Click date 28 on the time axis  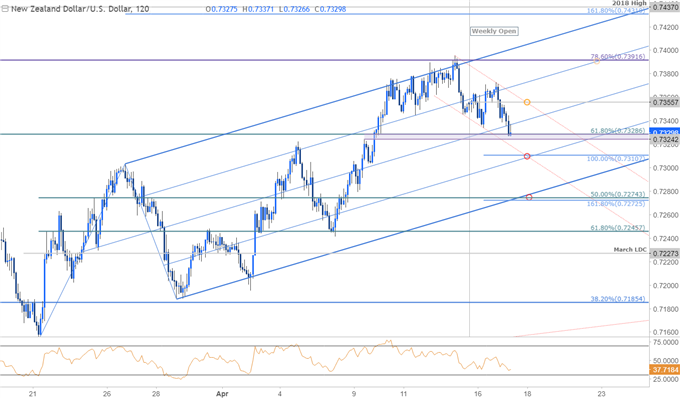point(157,394)
